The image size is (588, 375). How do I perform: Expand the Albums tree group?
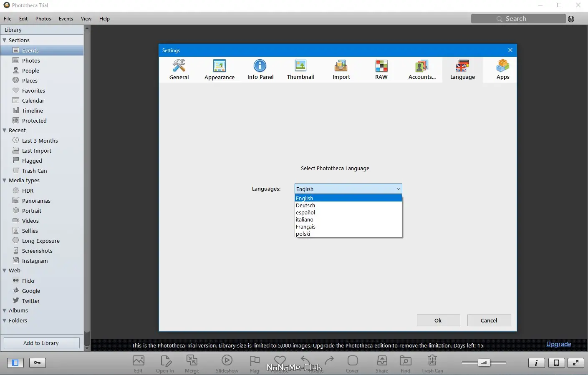pyautogui.click(x=5, y=311)
